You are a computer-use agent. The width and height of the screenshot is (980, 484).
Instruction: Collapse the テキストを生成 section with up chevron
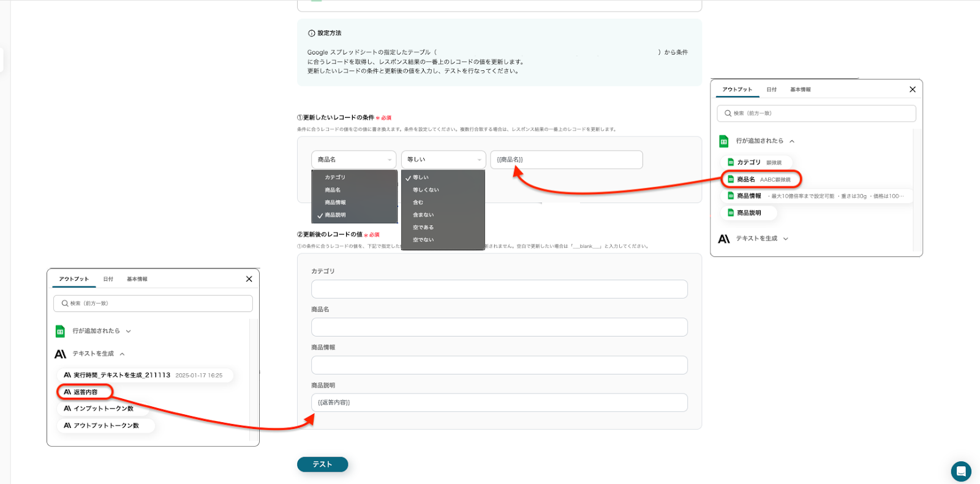pyautogui.click(x=123, y=354)
